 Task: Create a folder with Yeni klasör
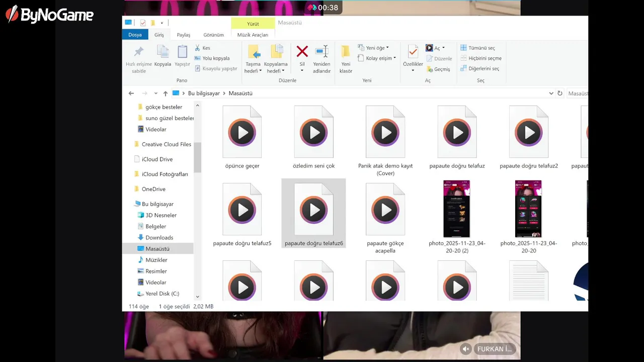tap(346, 59)
